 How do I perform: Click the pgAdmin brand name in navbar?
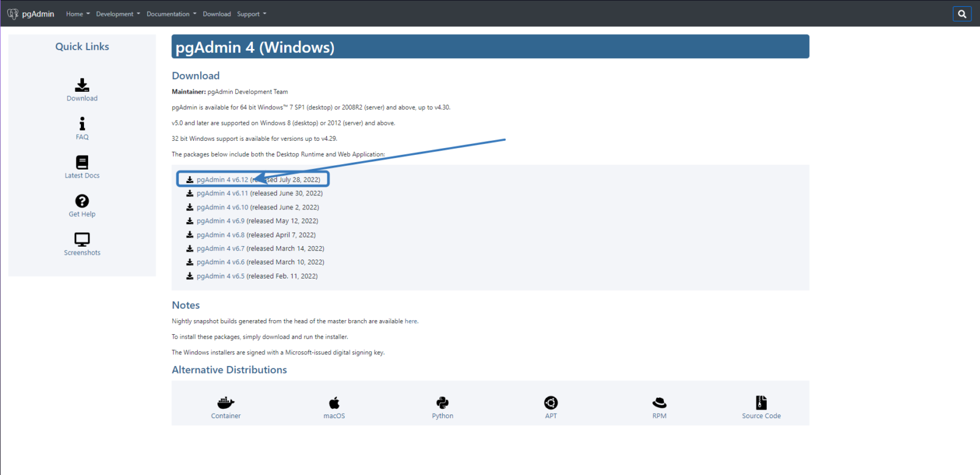click(38, 14)
